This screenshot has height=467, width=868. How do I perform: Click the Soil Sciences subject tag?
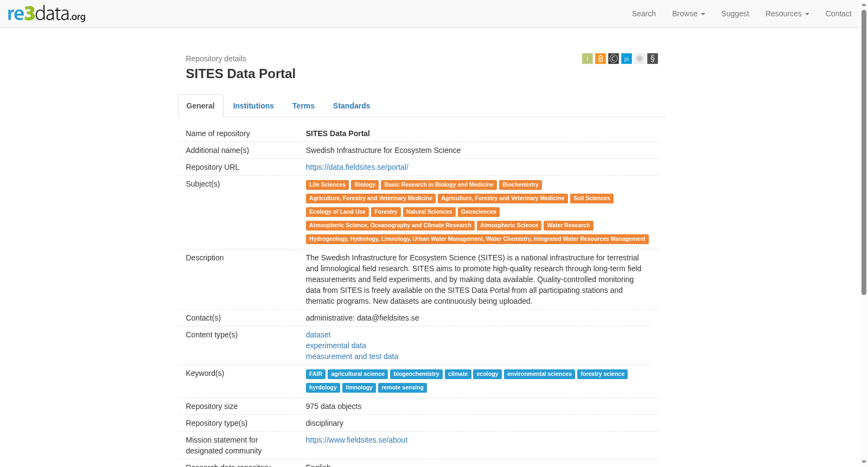point(591,199)
